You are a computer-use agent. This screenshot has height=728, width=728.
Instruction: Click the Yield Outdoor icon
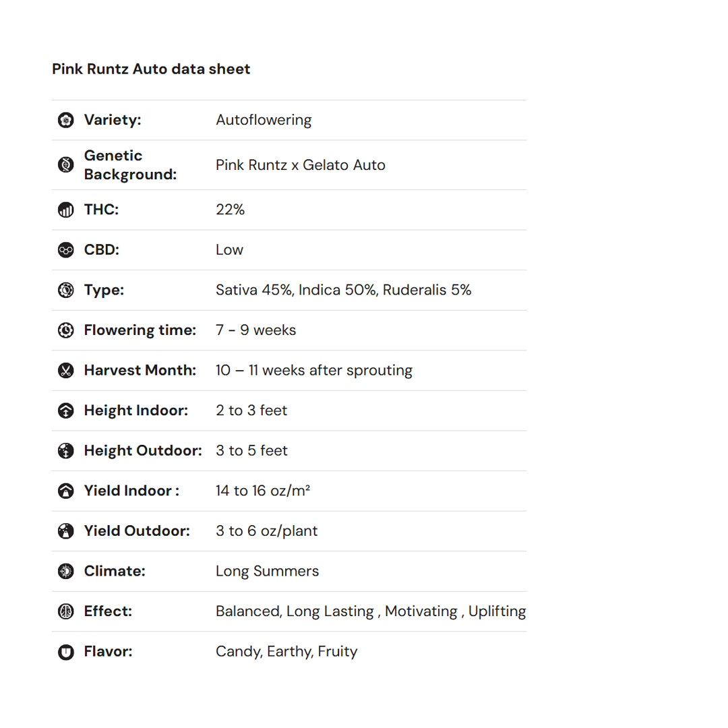point(65,531)
